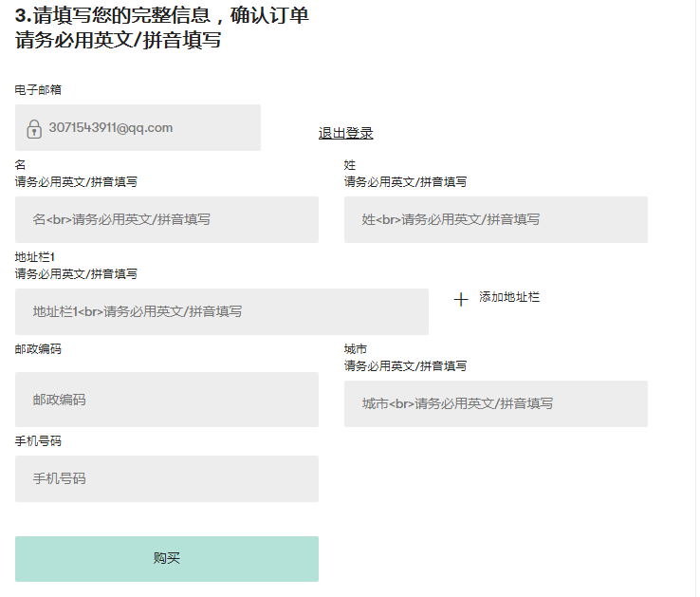This screenshot has width=700, height=597.
Task: Click the 城市 label text above the city box
Action: pyautogui.click(x=356, y=349)
